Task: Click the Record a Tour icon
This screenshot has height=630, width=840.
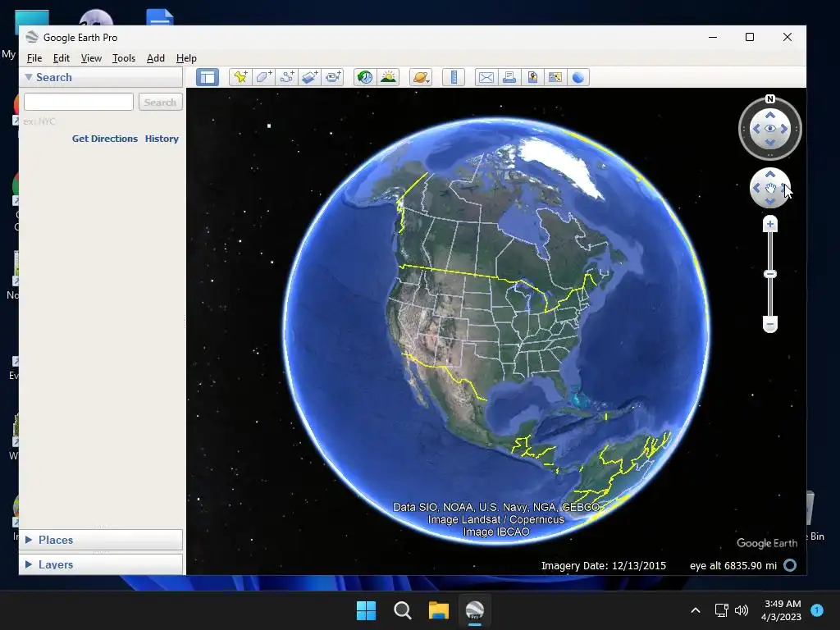Action: [x=333, y=77]
